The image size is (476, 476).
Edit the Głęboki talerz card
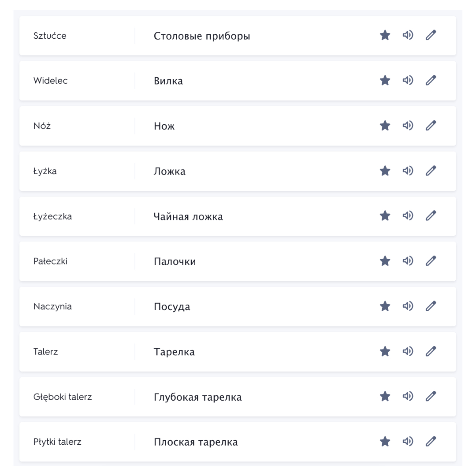[431, 396]
